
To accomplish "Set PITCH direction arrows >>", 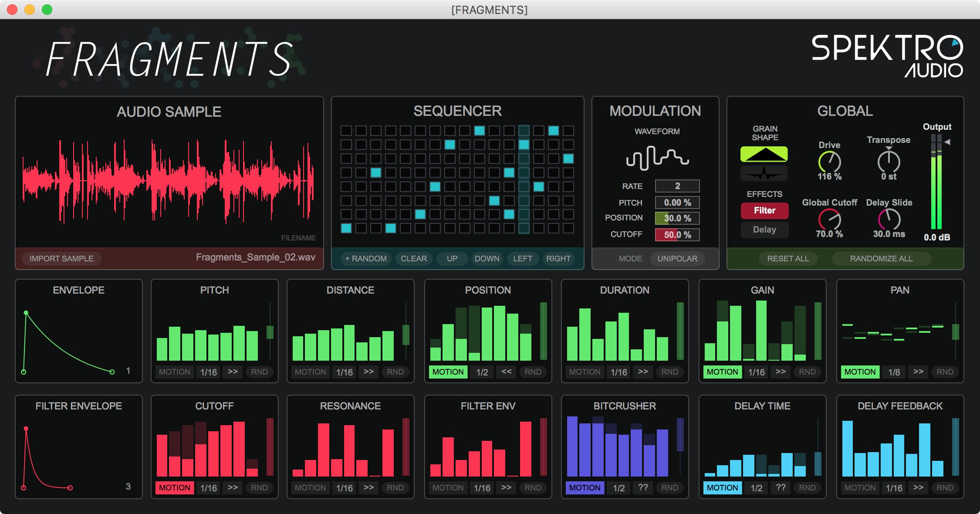I will coord(233,372).
